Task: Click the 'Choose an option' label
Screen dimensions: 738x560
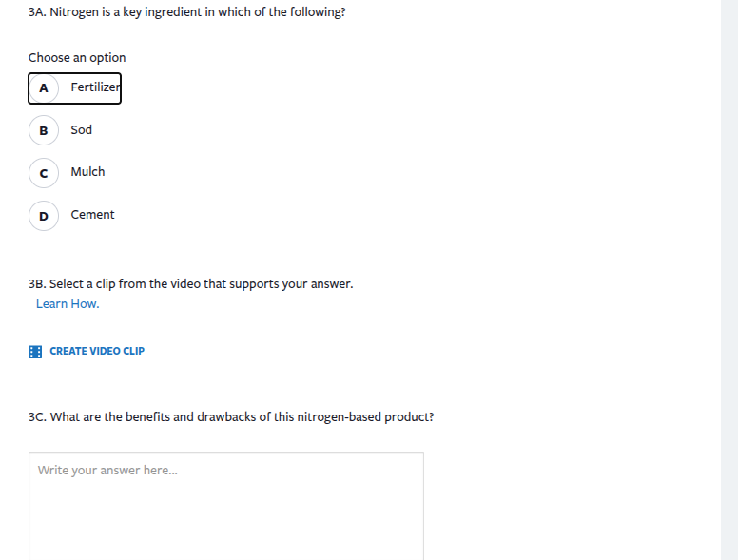Action: click(x=77, y=58)
